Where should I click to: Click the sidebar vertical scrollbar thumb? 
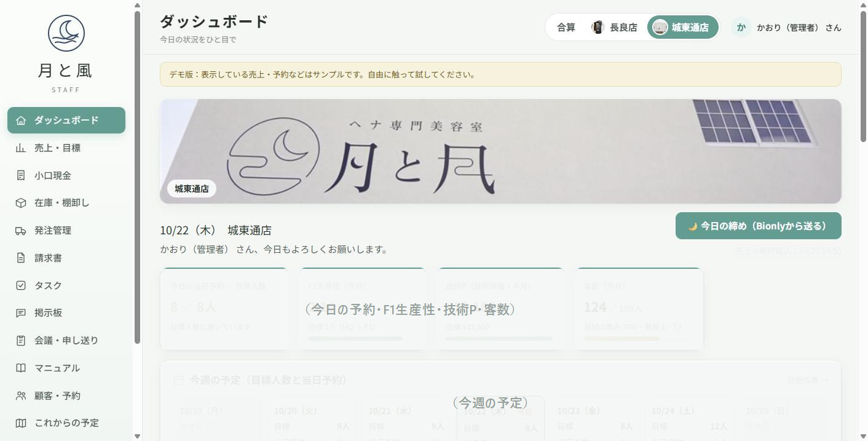(x=137, y=177)
